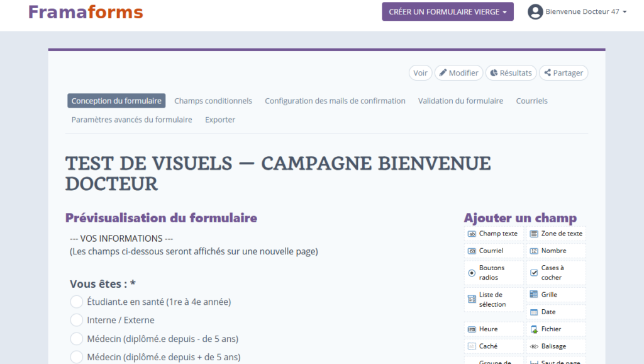The height and width of the screenshot is (364, 644).
Task: Add a Grille field icon
Action: (x=533, y=295)
